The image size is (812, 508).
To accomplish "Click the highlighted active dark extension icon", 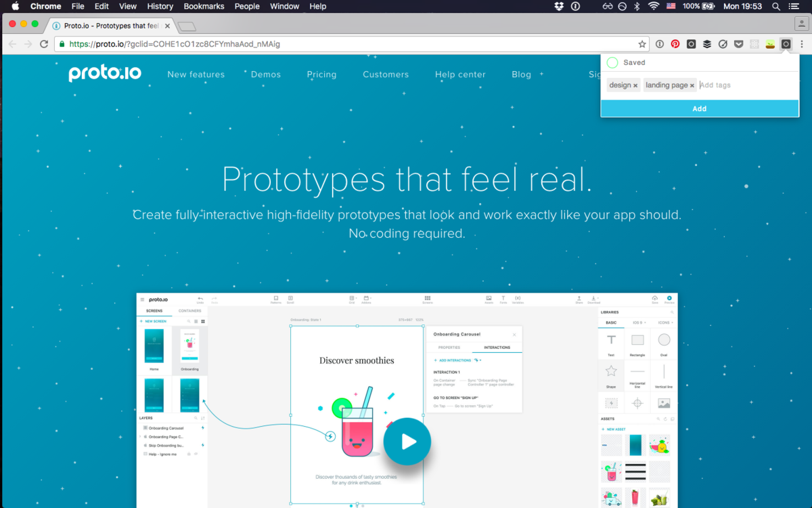I will [786, 44].
